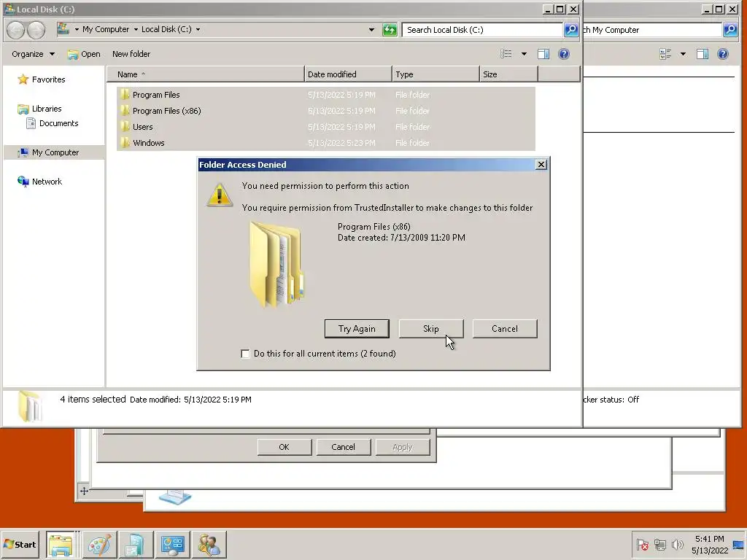Click Show desktop icon by clock

739,545
